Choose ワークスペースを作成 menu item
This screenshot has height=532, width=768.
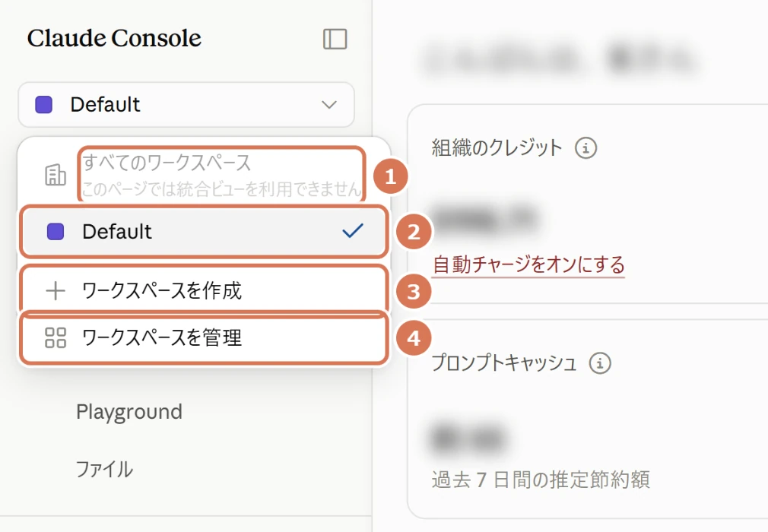coord(205,291)
